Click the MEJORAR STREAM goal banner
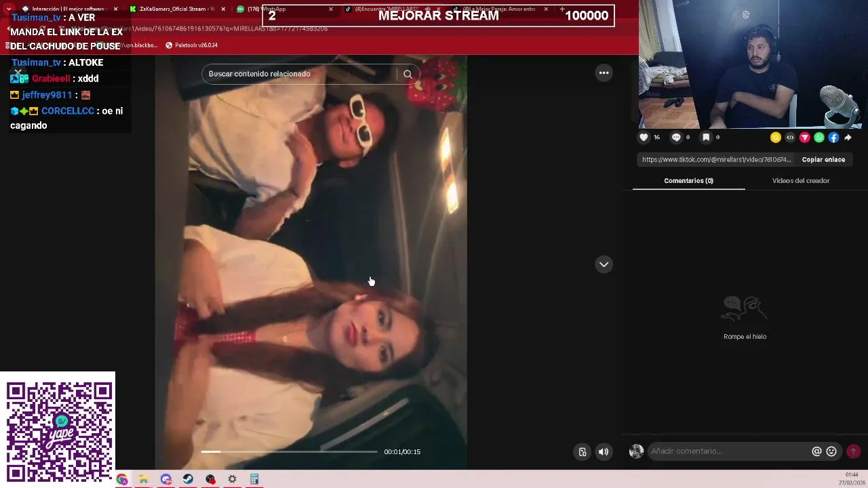This screenshot has width=868, height=488. 438,16
